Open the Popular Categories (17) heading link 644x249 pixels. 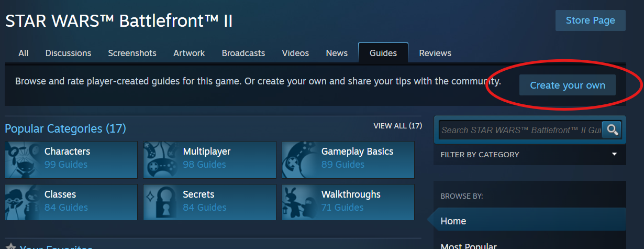click(65, 128)
